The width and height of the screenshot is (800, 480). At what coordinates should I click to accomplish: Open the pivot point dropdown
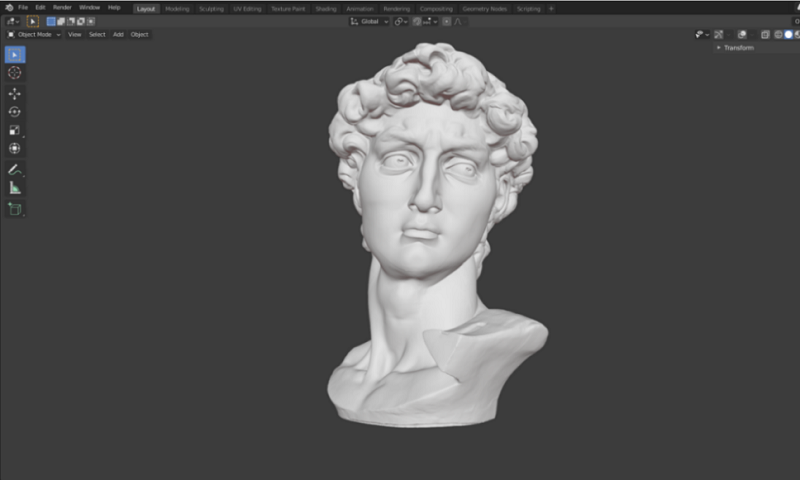pyautogui.click(x=401, y=21)
